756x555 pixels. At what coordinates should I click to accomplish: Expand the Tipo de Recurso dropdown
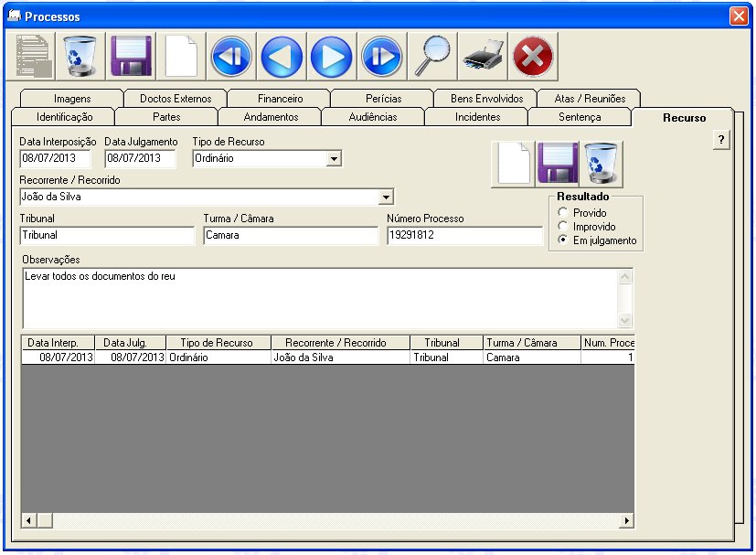(x=334, y=158)
